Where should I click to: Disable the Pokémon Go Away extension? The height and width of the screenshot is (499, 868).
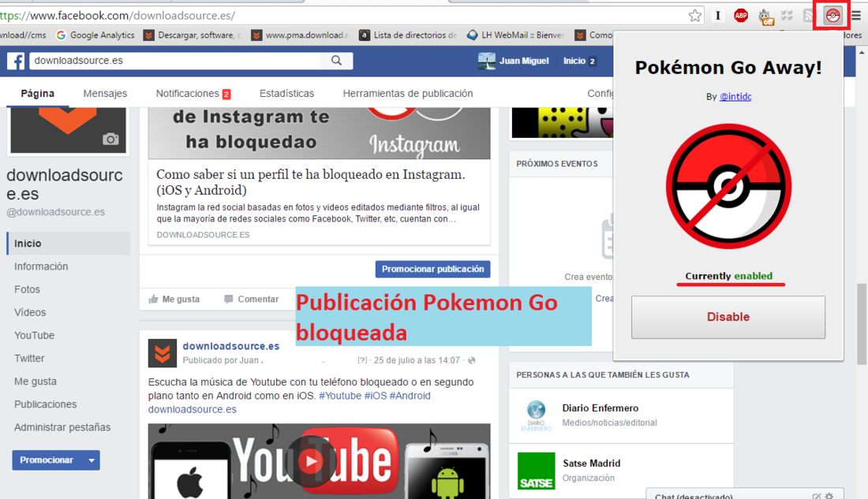coord(728,317)
